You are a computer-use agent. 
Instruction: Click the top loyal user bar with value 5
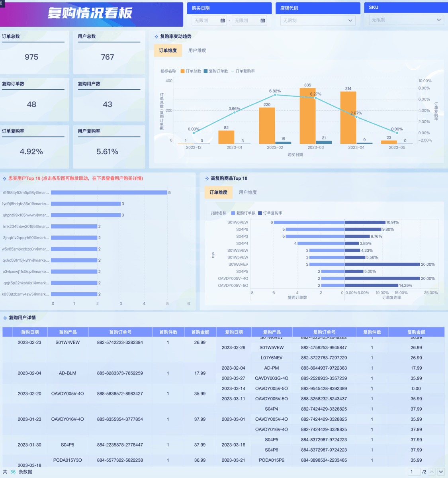109,192
